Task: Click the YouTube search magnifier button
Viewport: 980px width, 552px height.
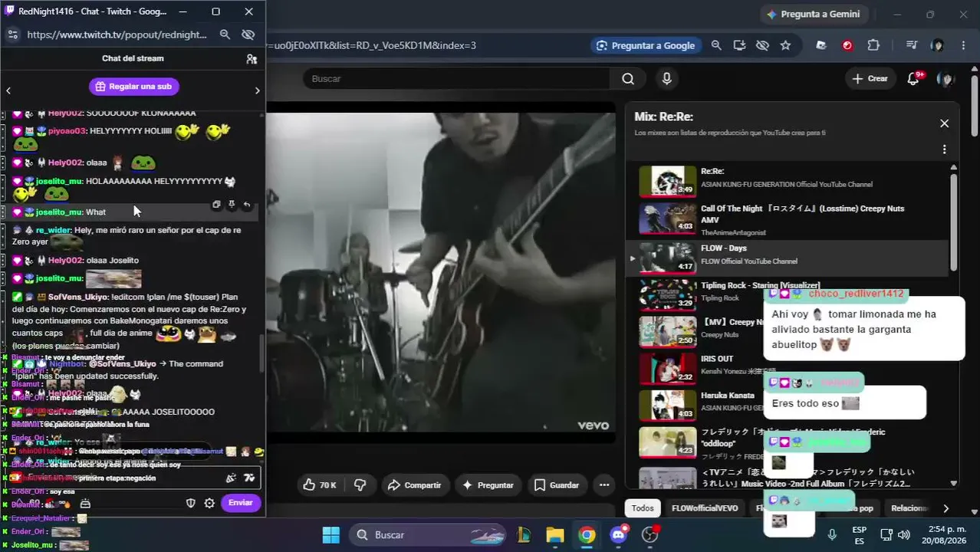Action: [x=628, y=79]
